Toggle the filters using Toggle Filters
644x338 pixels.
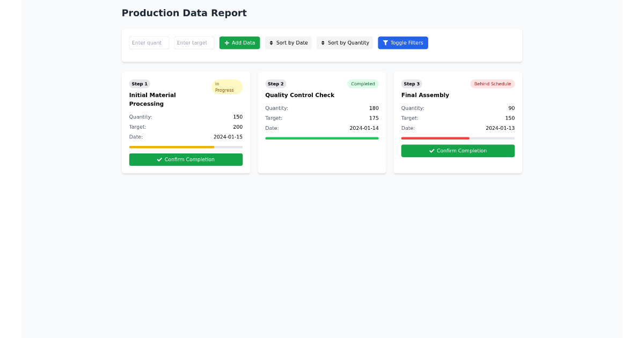[403, 43]
